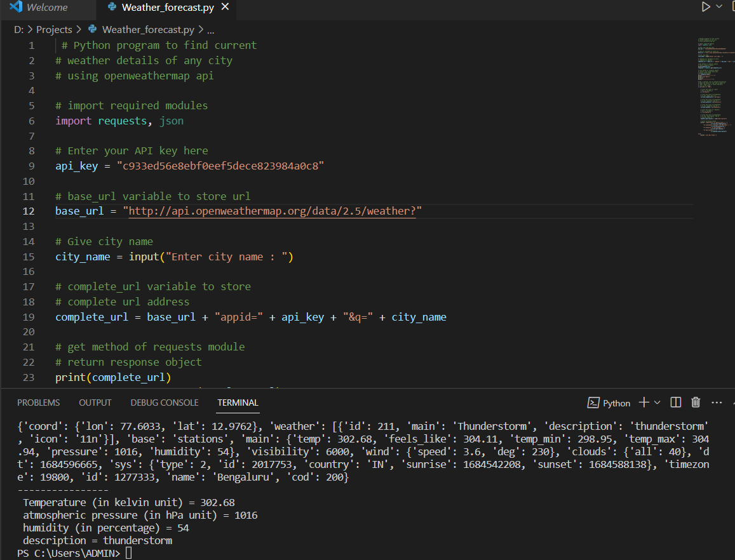Select the Weather_forecast.py editor tab
This screenshot has height=560, width=735.
[167, 8]
